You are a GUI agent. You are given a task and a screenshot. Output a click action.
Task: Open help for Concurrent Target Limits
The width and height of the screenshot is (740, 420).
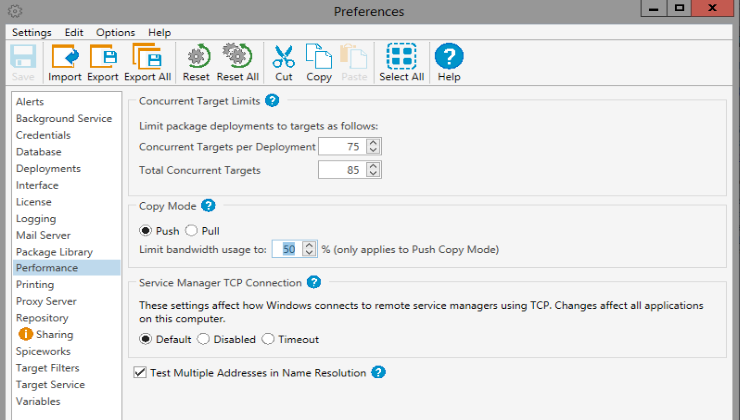pos(272,100)
